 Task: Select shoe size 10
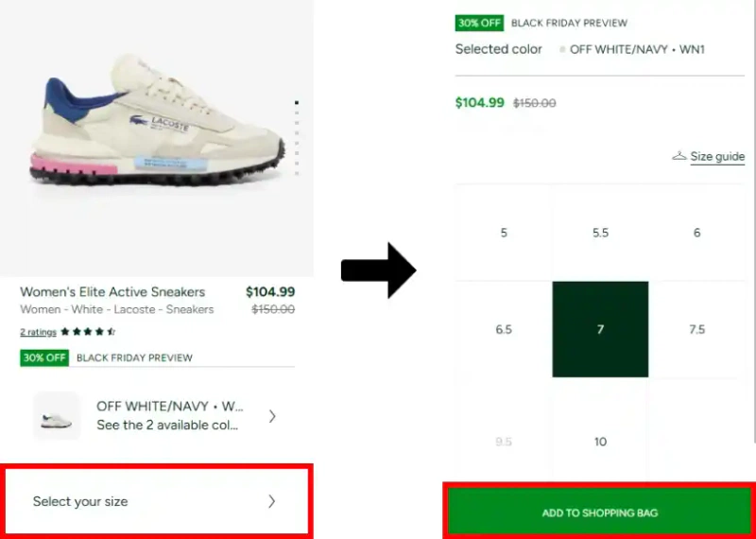600,442
